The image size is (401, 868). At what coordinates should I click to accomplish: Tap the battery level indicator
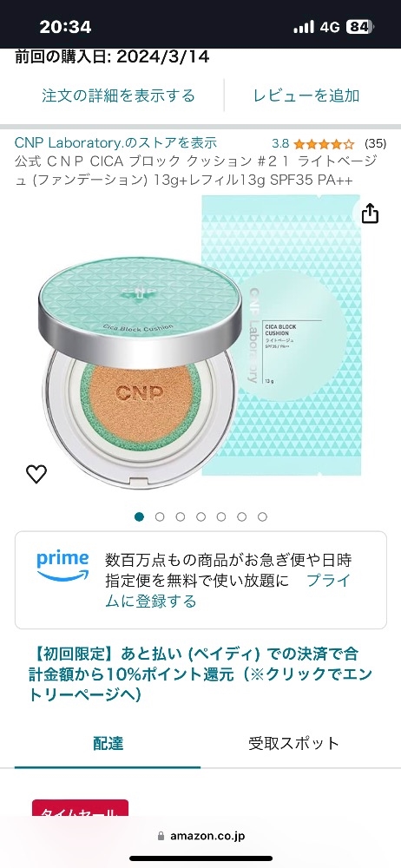click(360, 27)
